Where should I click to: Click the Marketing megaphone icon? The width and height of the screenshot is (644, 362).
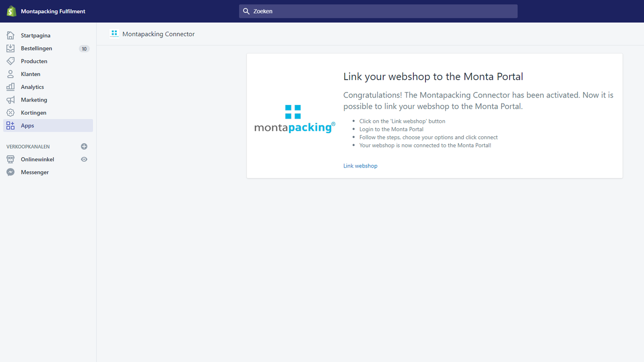[10, 100]
